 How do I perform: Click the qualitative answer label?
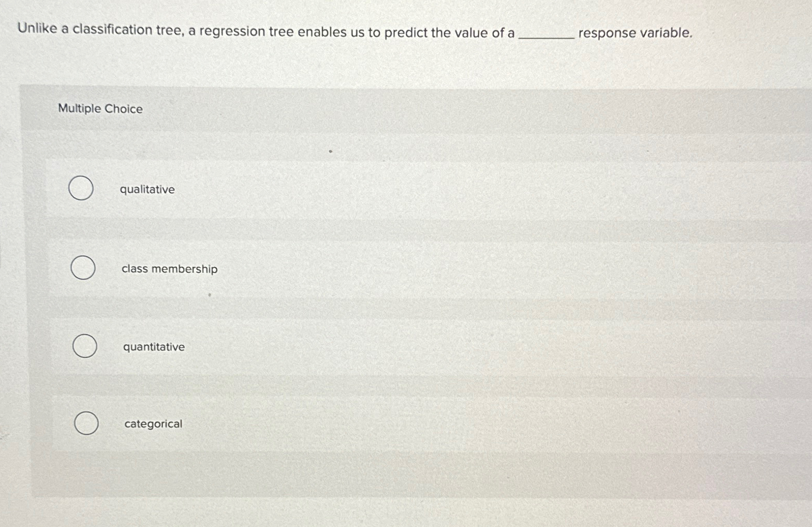[x=147, y=190]
